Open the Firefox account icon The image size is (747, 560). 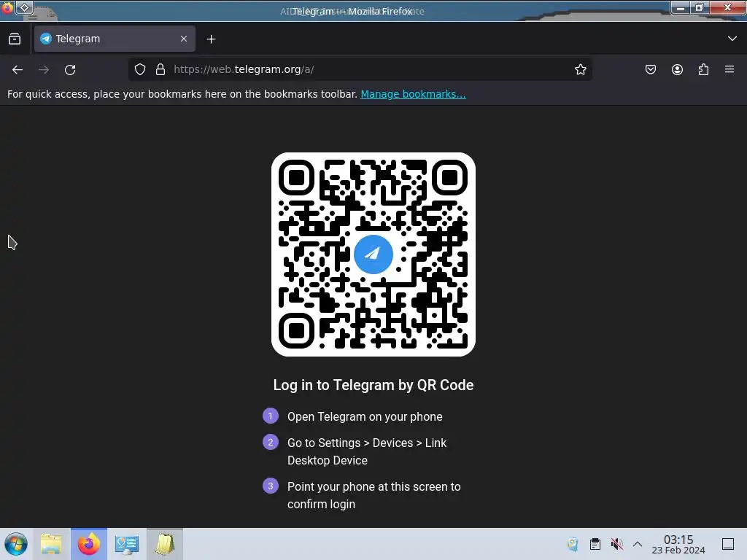(x=677, y=69)
